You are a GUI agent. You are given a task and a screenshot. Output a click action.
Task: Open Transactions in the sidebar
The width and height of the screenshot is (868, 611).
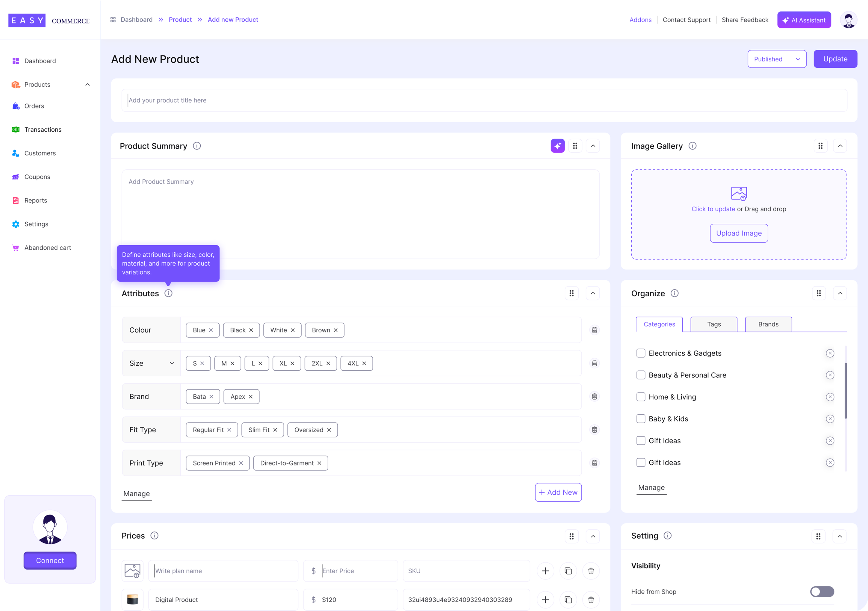pos(43,130)
